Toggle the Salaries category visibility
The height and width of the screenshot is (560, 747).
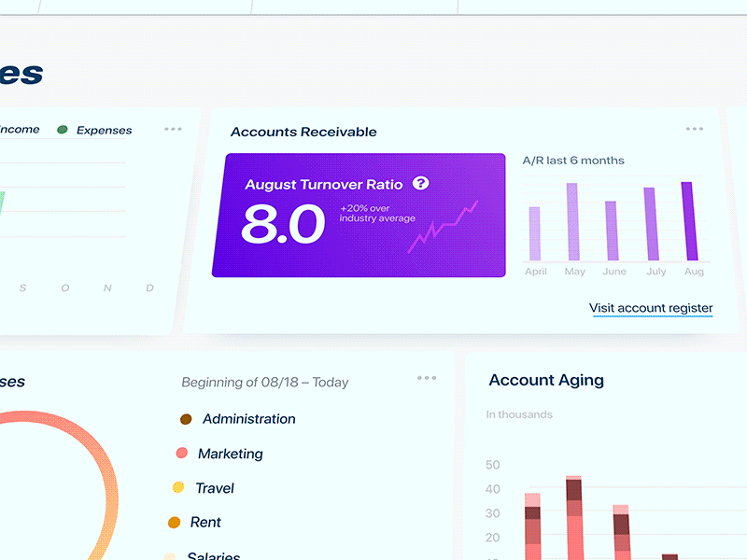[x=169, y=555]
